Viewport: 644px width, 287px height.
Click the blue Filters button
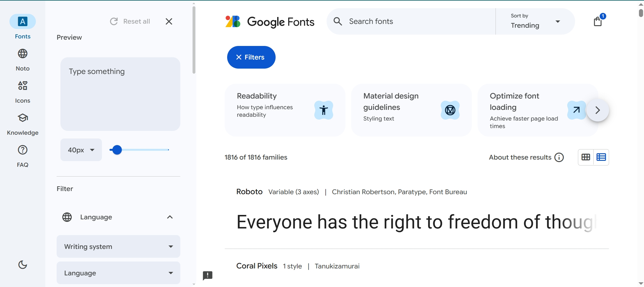coord(251,57)
